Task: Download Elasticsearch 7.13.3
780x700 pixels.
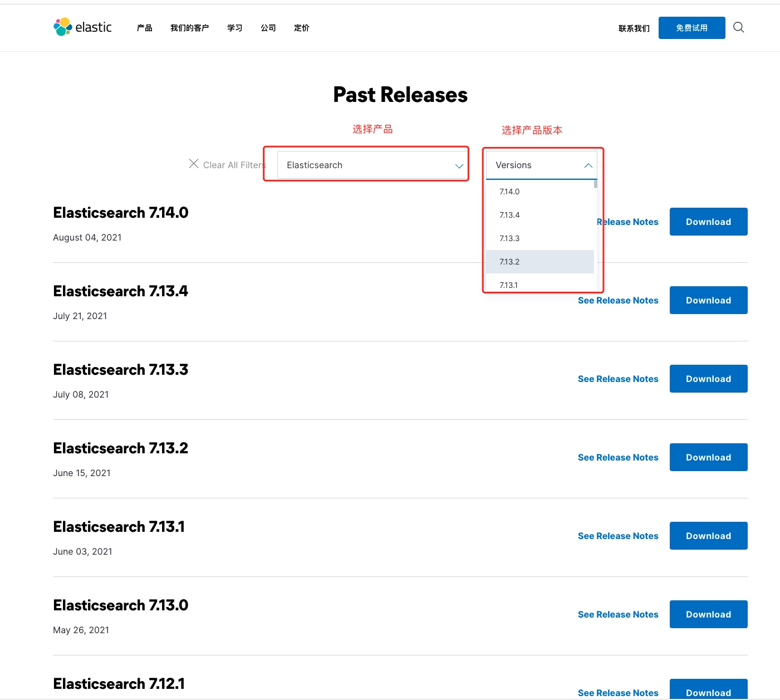Action: coord(708,379)
